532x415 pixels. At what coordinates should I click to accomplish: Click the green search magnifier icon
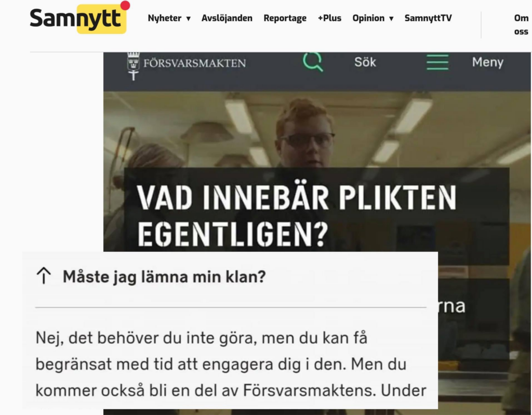313,62
